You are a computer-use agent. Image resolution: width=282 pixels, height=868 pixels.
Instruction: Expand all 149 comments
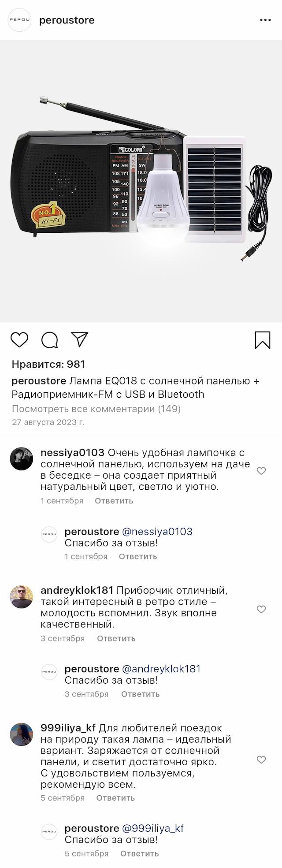96,409
